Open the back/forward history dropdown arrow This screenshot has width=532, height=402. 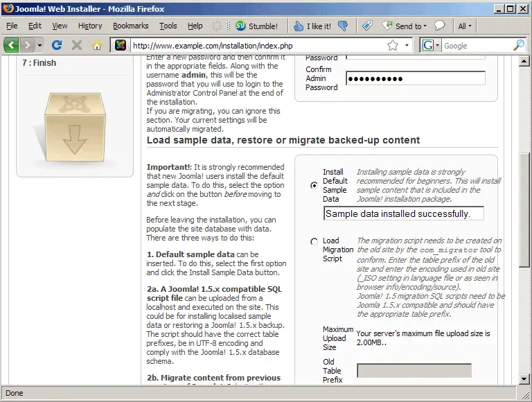pos(39,45)
